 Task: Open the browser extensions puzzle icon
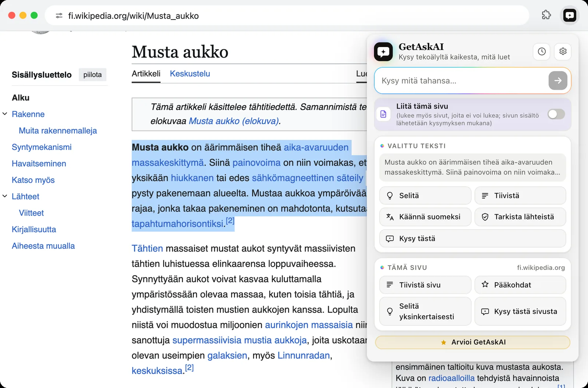pyautogui.click(x=546, y=15)
